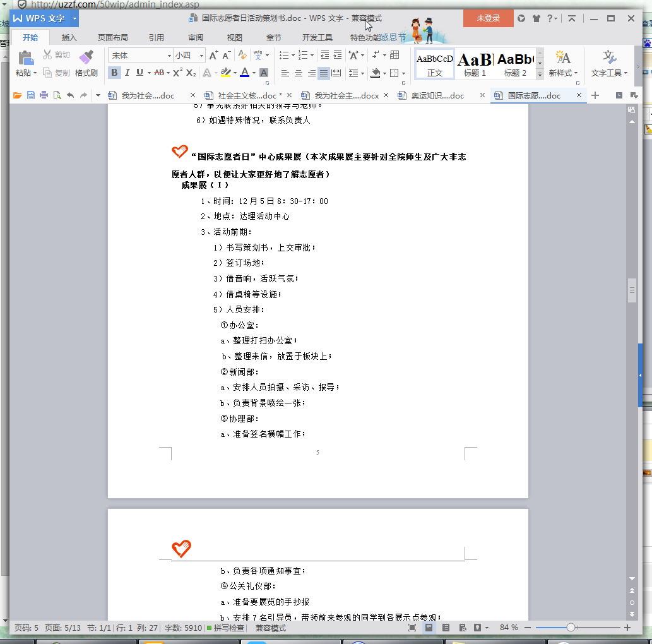
Task: Click the 未登录 login button
Action: [488, 18]
